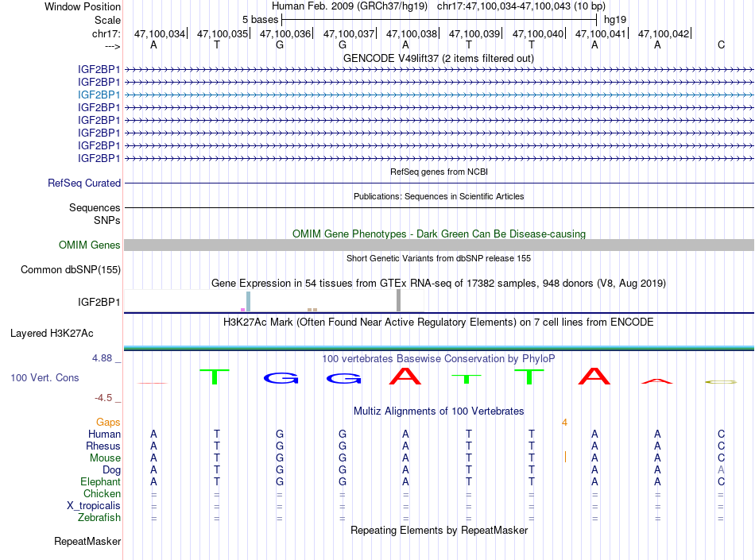Click position label 47,100,040
This screenshot has width=755, height=560.
(x=537, y=33)
